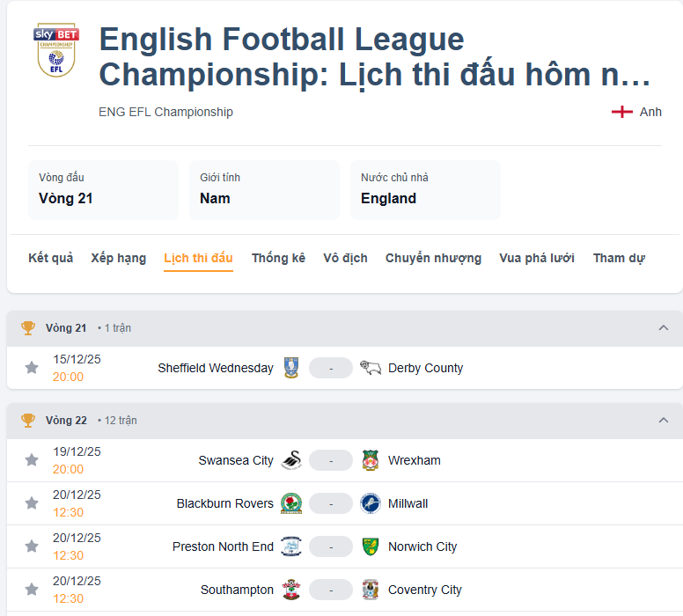Favorite the Sheffield Wednesday vs Derby County match
683x616 pixels.
click(x=32, y=368)
